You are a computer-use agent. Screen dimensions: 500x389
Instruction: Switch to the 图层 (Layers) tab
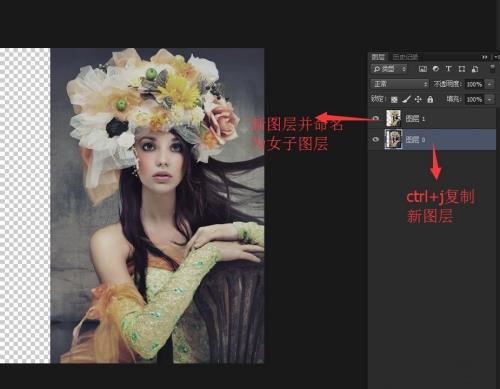pyautogui.click(x=378, y=57)
